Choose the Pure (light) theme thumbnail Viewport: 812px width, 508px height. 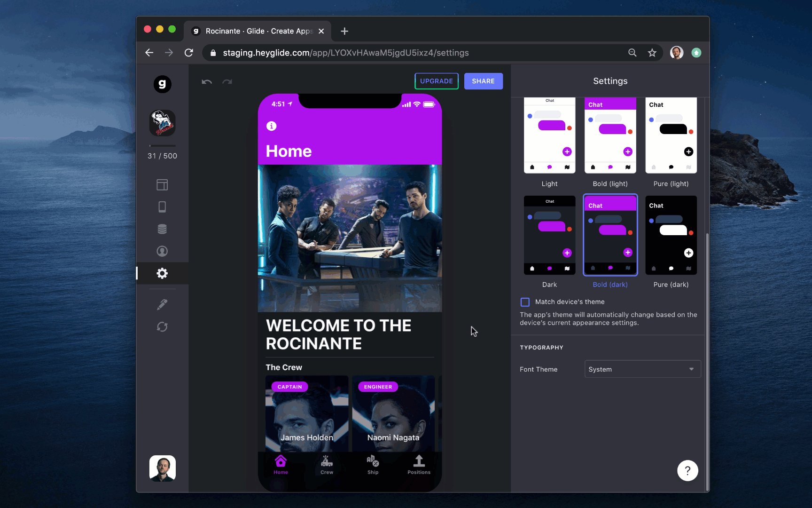(671, 135)
